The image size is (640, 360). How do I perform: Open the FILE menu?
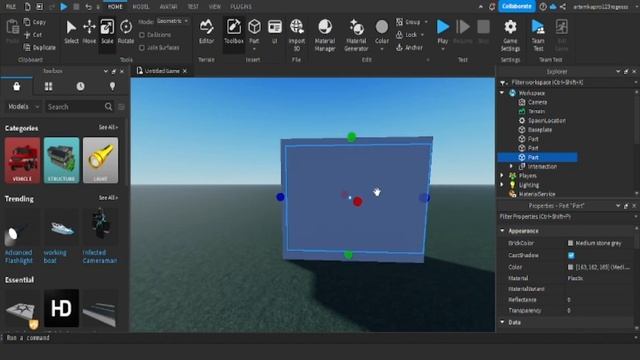point(11,7)
